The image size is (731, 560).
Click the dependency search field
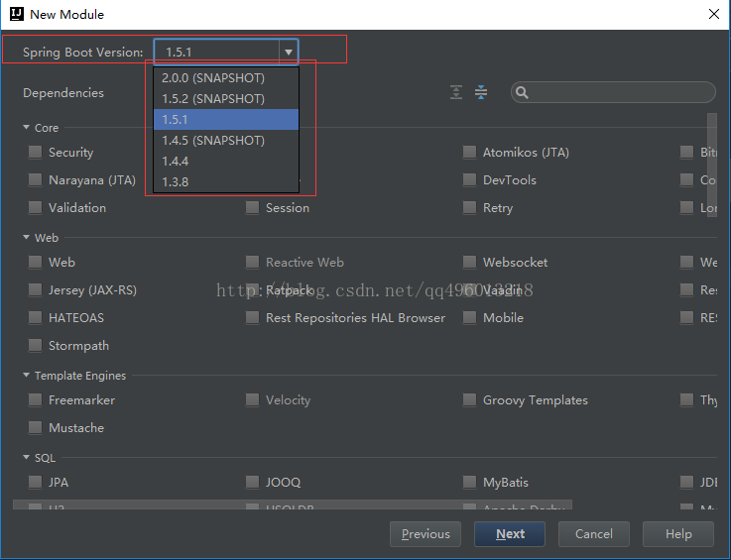point(613,92)
